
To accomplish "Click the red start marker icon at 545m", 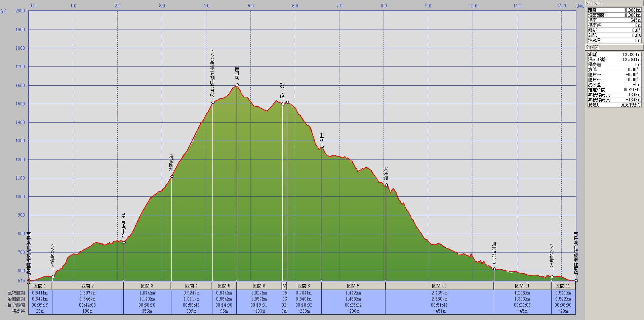I will coord(29,281).
